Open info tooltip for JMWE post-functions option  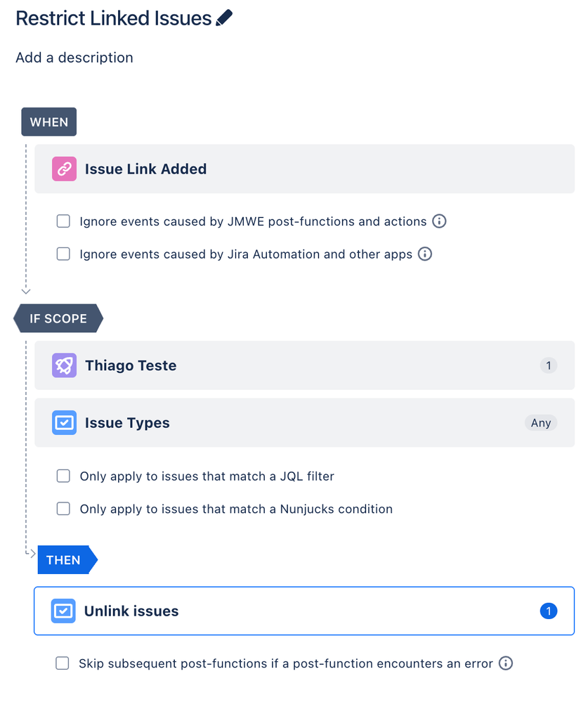440,221
